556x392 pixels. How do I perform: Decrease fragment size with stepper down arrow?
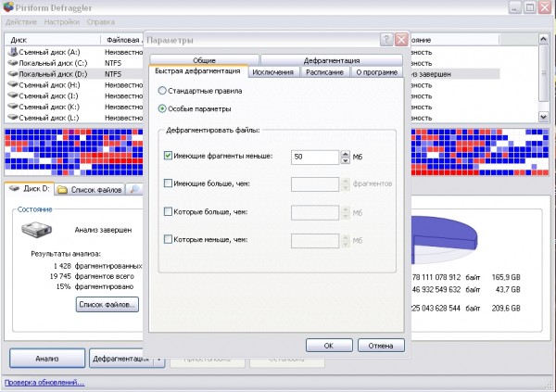(345, 160)
